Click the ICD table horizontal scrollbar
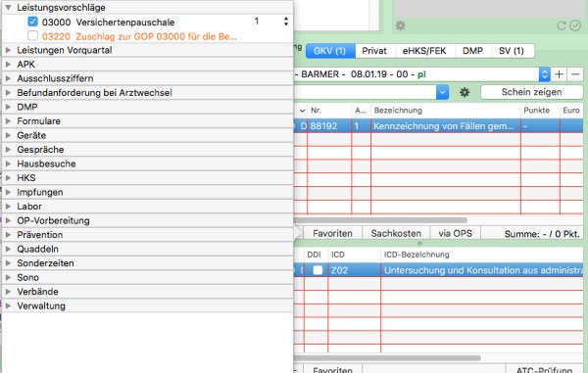This screenshot has height=373, width=588. point(388,358)
